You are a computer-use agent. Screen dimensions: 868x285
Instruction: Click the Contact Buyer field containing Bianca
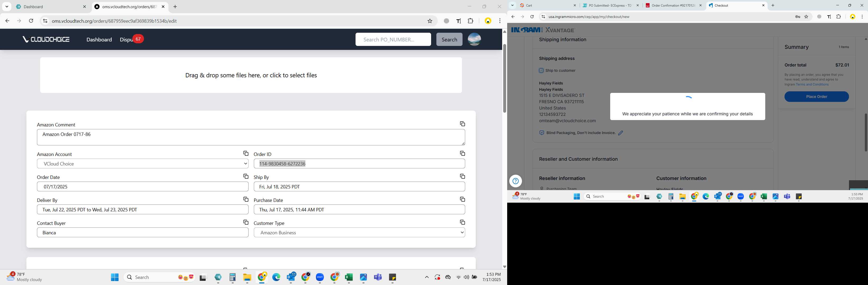point(143,232)
